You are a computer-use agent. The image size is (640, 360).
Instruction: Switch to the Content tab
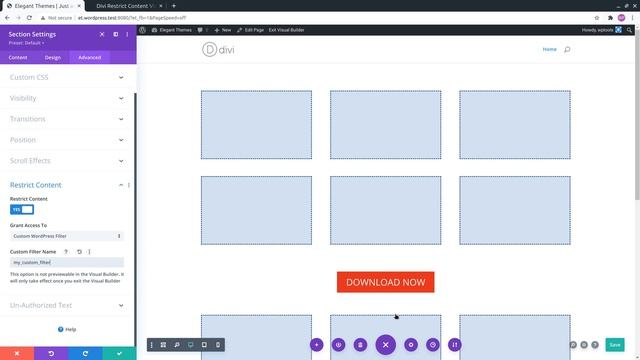(18, 58)
